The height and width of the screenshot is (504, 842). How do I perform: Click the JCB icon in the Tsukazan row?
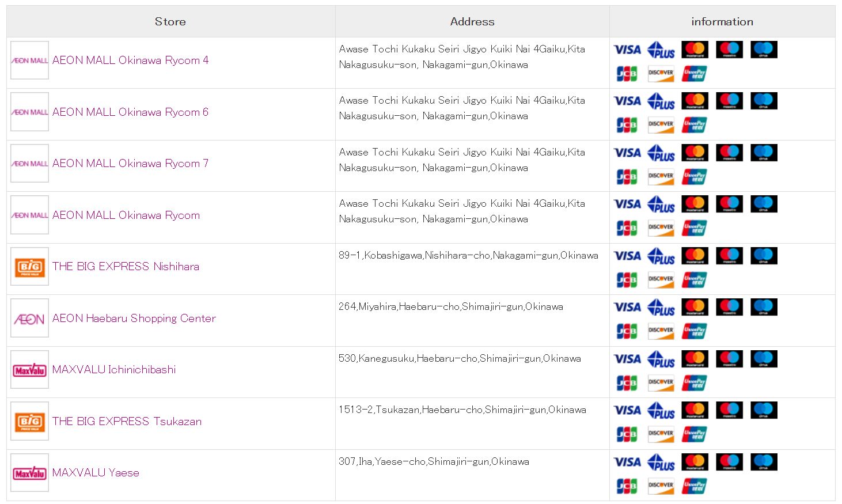627,434
